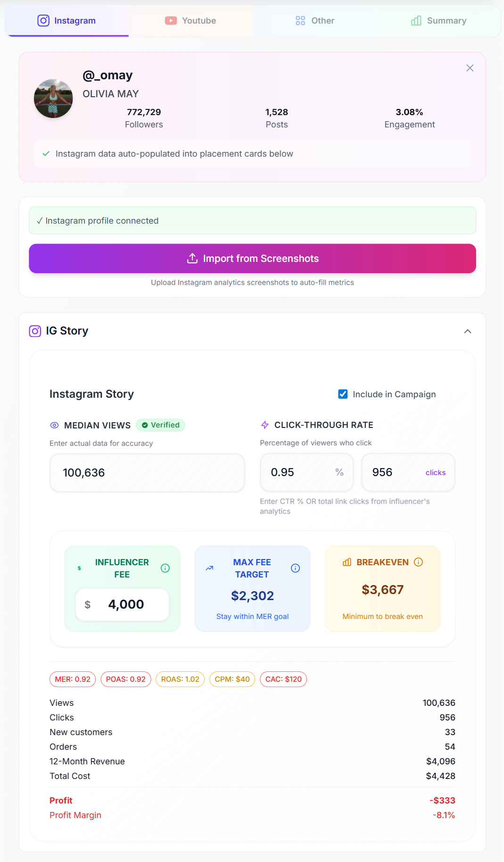Click Import from Screenshots button
The width and height of the screenshot is (504, 862).
click(252, 259)
